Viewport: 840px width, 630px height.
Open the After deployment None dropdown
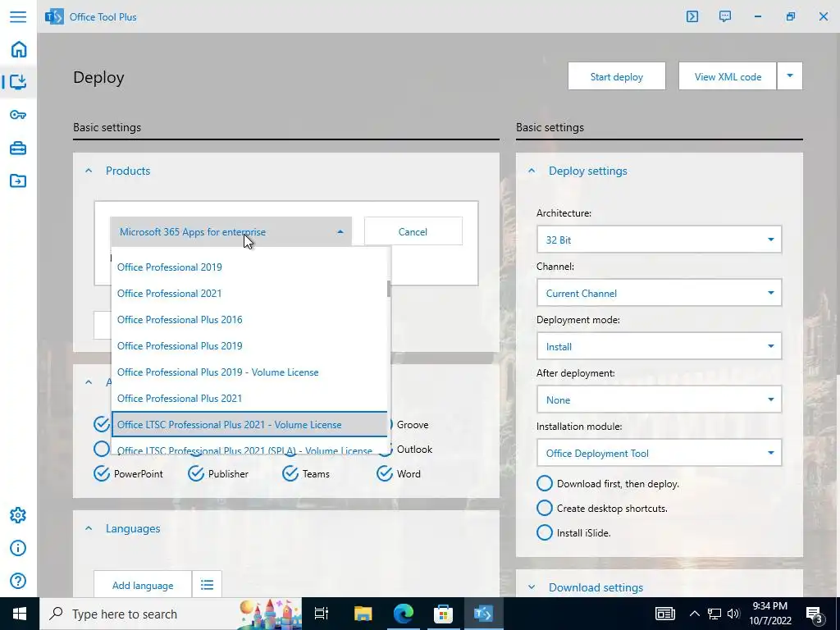pyautogui.click(x=659, y=399)
